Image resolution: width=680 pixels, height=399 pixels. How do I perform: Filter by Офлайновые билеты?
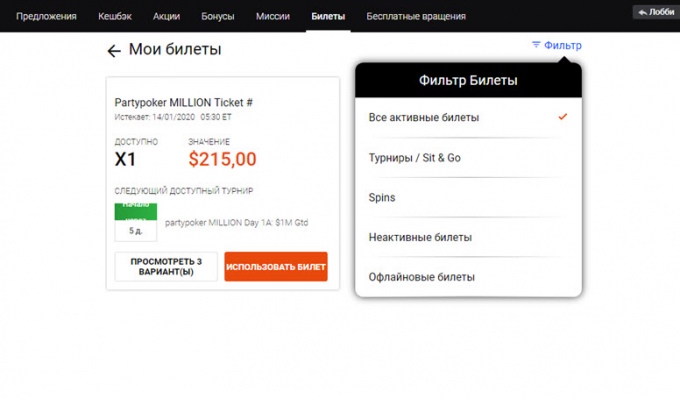tap(468, 277)
